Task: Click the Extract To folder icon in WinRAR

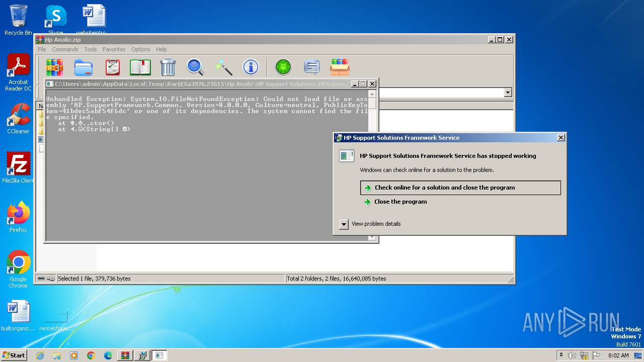Action: [84, 67]
